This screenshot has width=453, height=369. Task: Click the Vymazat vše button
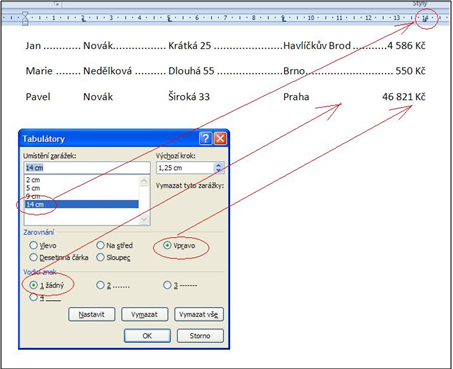(x=199, y=314)
